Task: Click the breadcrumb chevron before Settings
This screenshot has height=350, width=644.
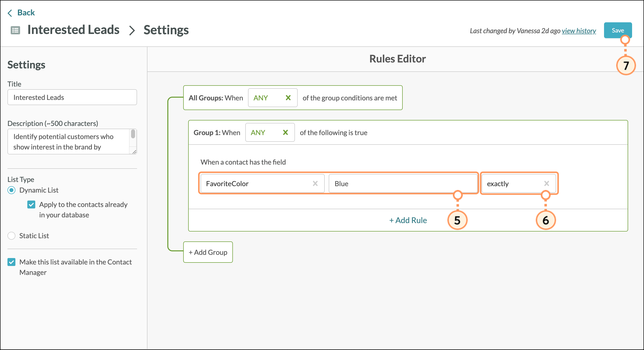Action: 132,30
